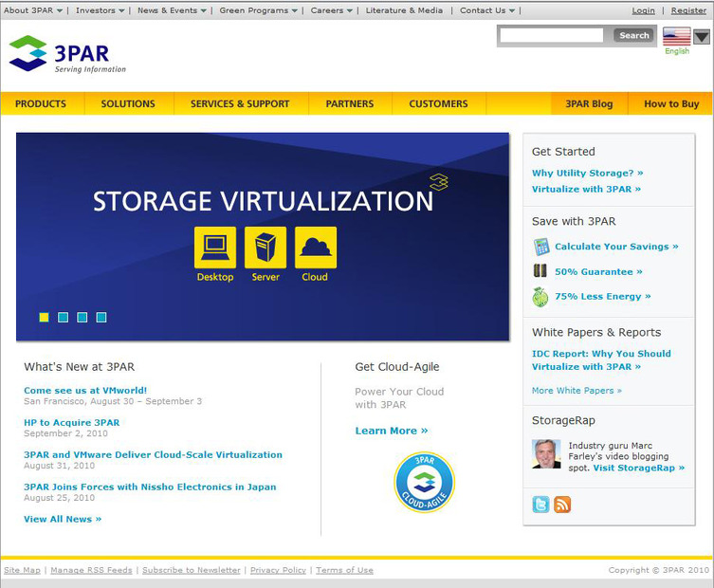The image size is (714, 588).
Task: Open Why Utility Storage? link
Action: pyautogui.click(x=587, y=173)
